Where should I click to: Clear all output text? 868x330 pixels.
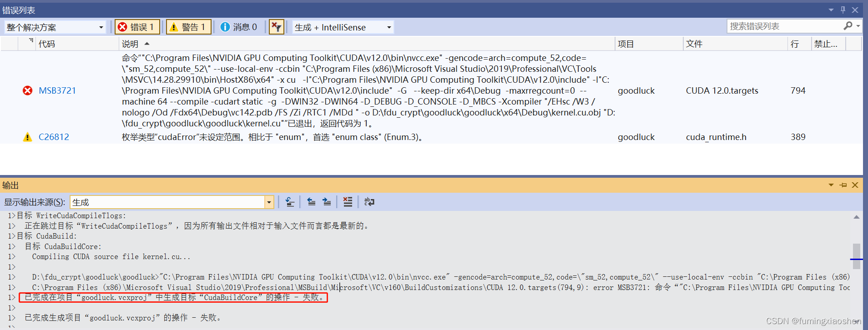click(x=348, y=202)
